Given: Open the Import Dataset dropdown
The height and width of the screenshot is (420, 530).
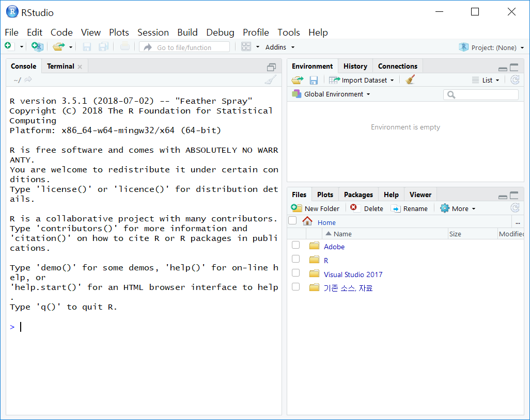Looking at the screenshot, I should click(x=361, y=80).
